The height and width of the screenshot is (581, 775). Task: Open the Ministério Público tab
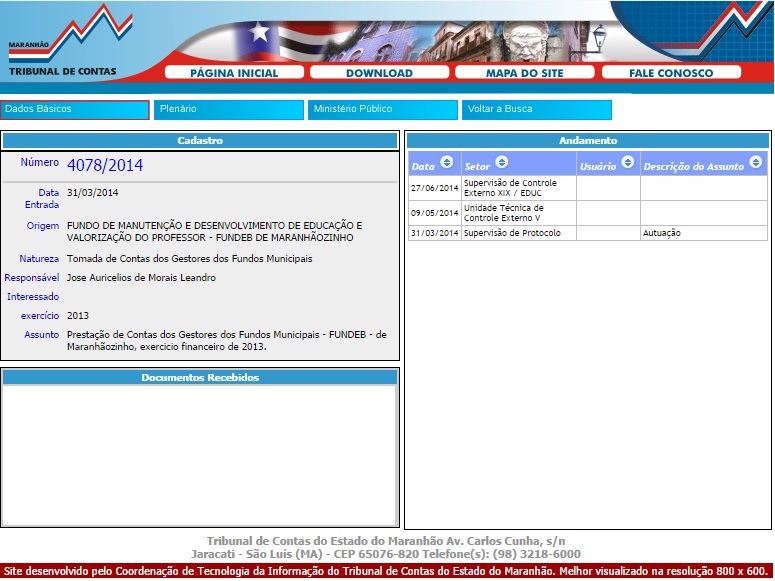coord(383,110)
